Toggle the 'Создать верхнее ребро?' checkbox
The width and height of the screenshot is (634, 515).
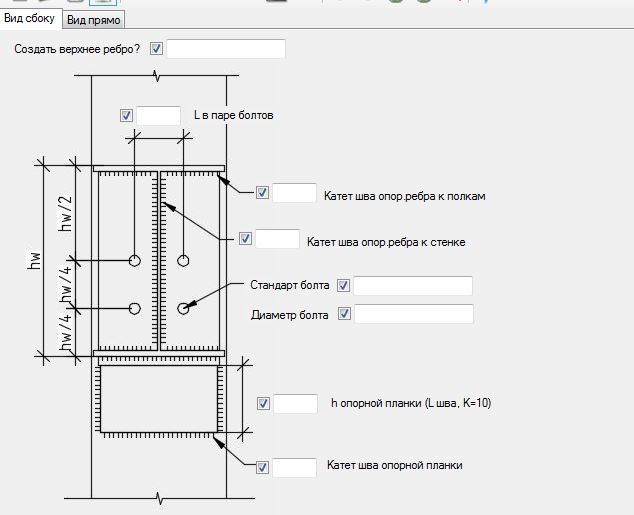click(x=156, y=49)
